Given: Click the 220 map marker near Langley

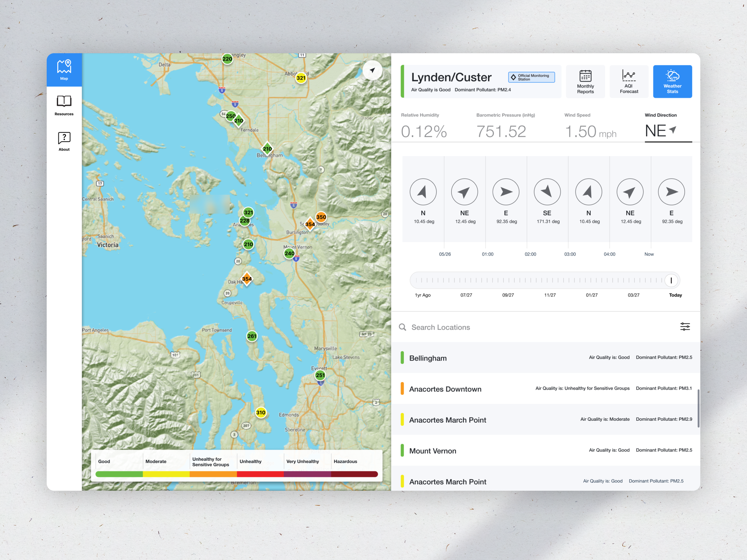Looking at the screenshot, I should [227, 59].
